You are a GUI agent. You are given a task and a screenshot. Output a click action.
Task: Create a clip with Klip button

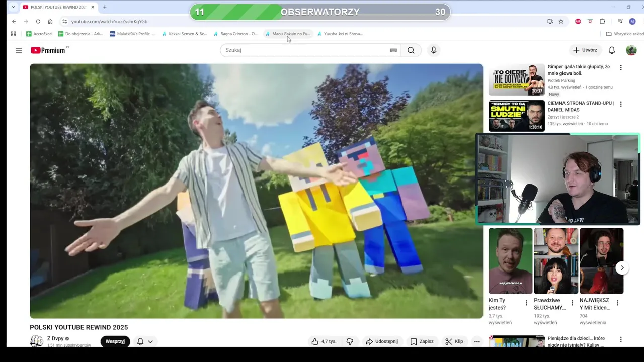click(454, 341)
